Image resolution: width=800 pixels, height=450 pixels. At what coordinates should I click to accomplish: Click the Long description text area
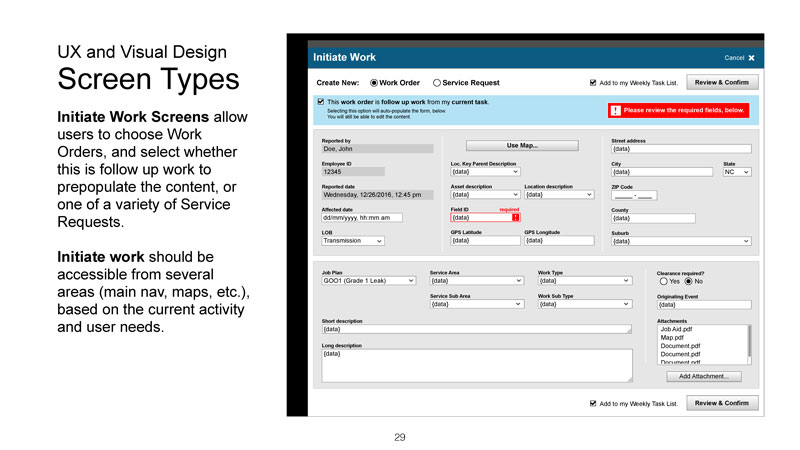(x=476, y=365)
